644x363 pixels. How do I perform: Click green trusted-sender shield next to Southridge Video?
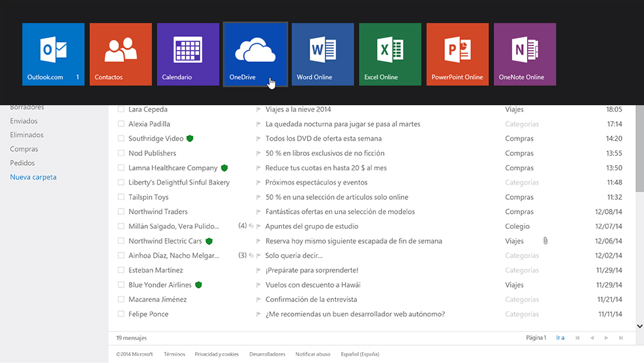click(x=190, y=139)
